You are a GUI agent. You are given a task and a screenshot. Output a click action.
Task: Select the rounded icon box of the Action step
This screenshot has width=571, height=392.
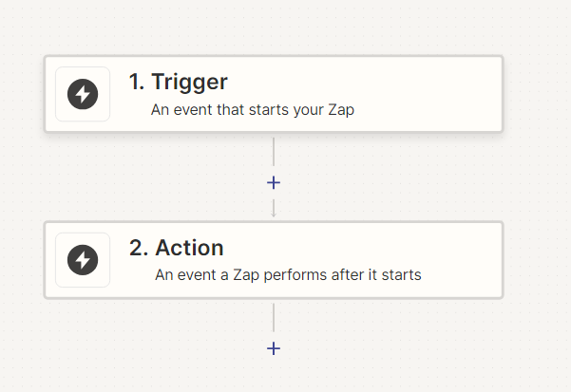[x=83, y=260]
